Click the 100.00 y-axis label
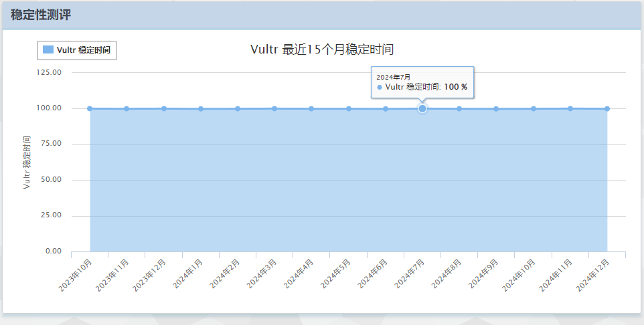644x325 pixels. (49, 108)
